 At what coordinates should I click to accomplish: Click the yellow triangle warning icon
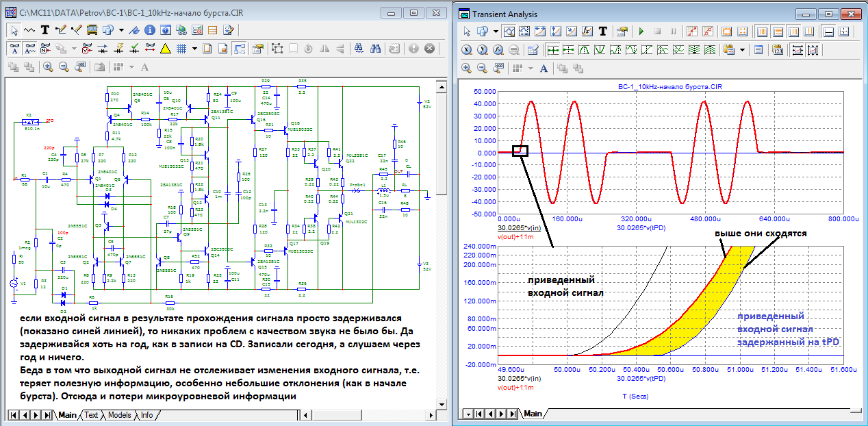click(165, 49)
